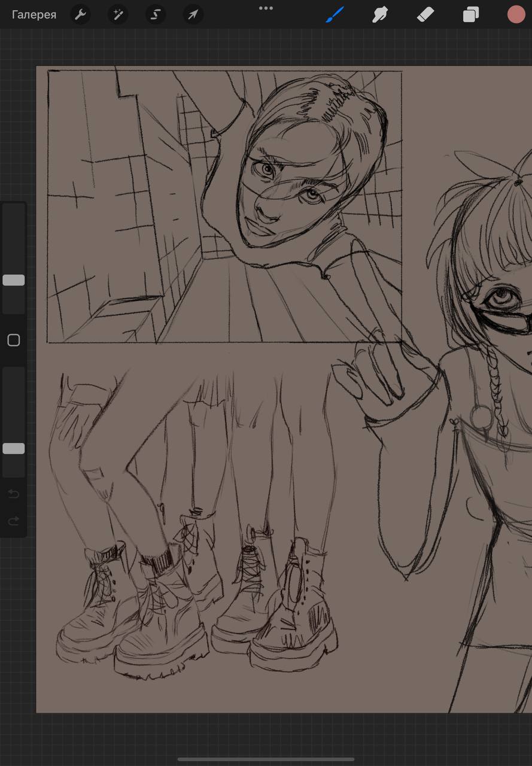
Task: Tap the three-dot multitasking menu
Action: 266,8
